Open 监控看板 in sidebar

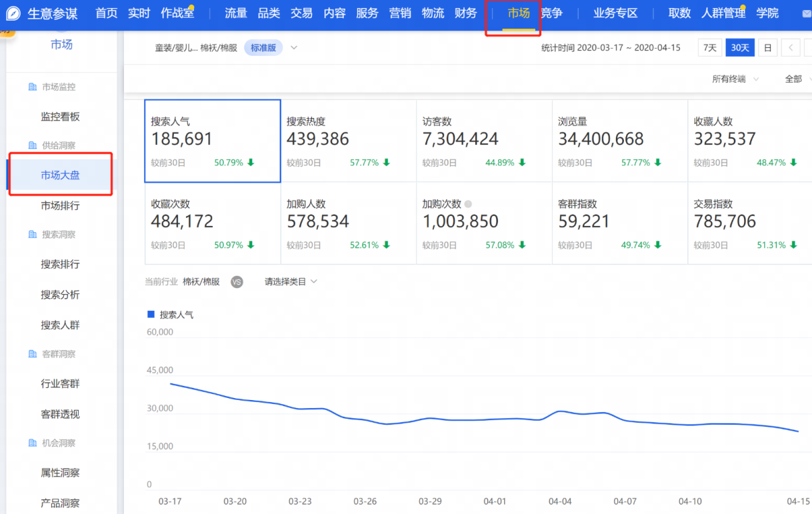(x=60, y=117)
